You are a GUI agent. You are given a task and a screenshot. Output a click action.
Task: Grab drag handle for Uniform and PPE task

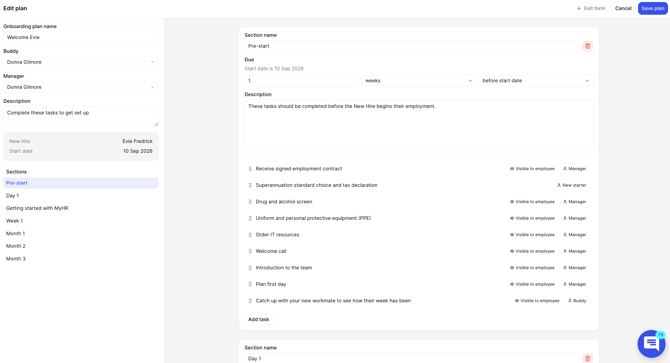point(250,218)
